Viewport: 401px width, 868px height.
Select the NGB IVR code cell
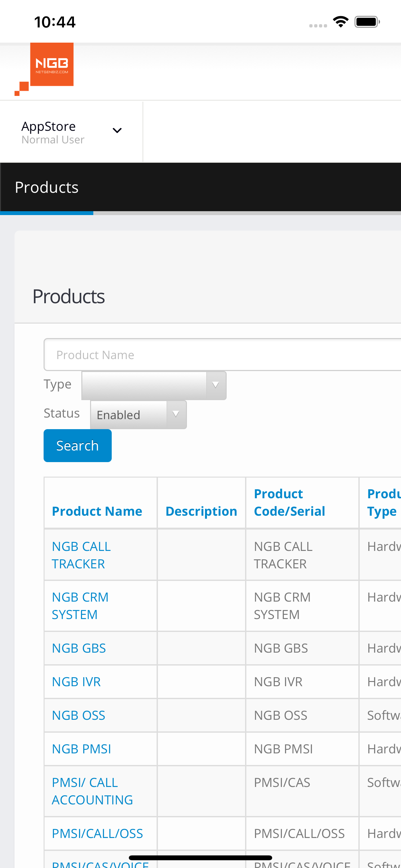pyautogui.click(x=302, y=682)
